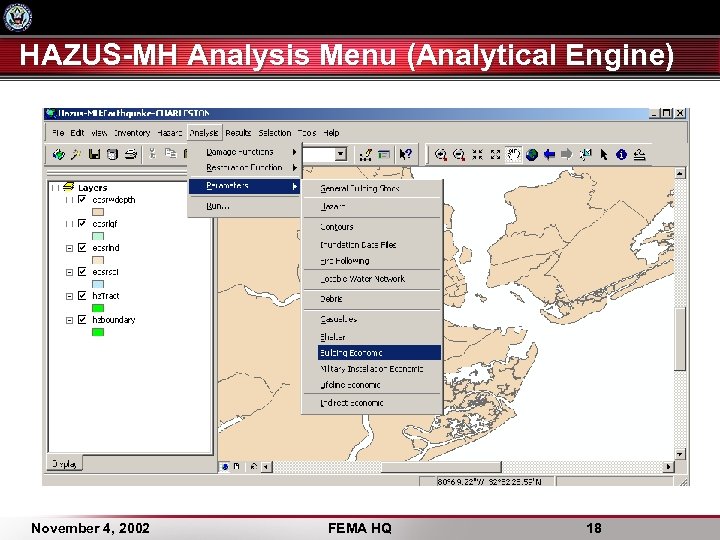Viewport: 720px width, 540px height.
Task: Switch to data view globe button below map
Action: coord(225,467)
